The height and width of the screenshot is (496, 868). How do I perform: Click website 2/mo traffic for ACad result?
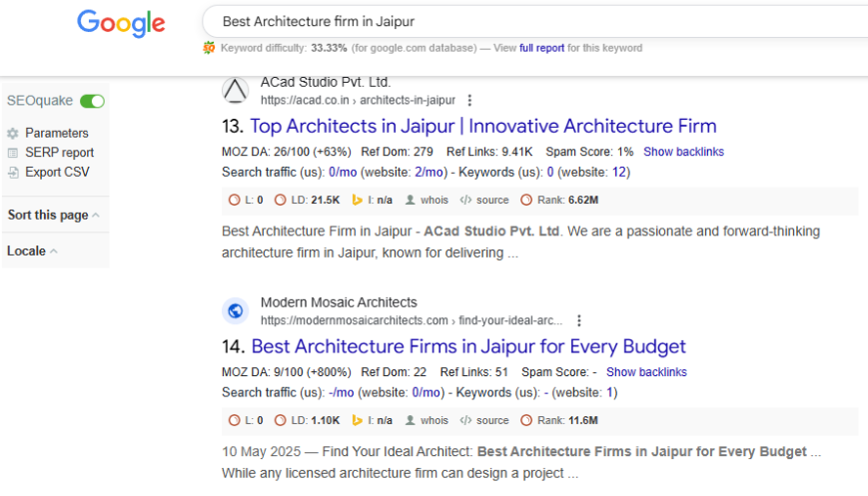tap(430, 172)
